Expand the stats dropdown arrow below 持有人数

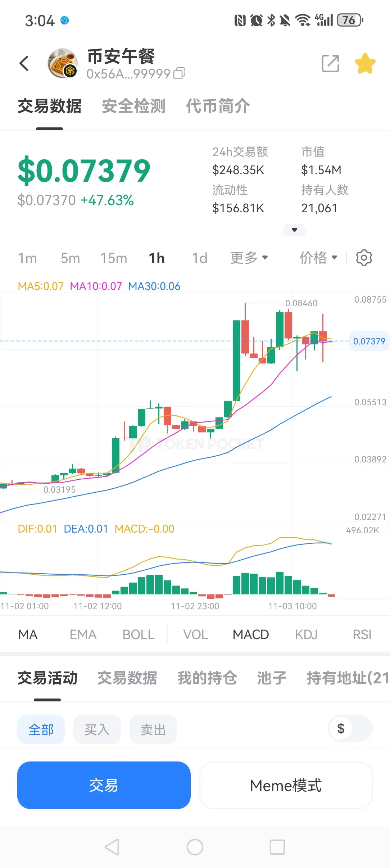294,230
